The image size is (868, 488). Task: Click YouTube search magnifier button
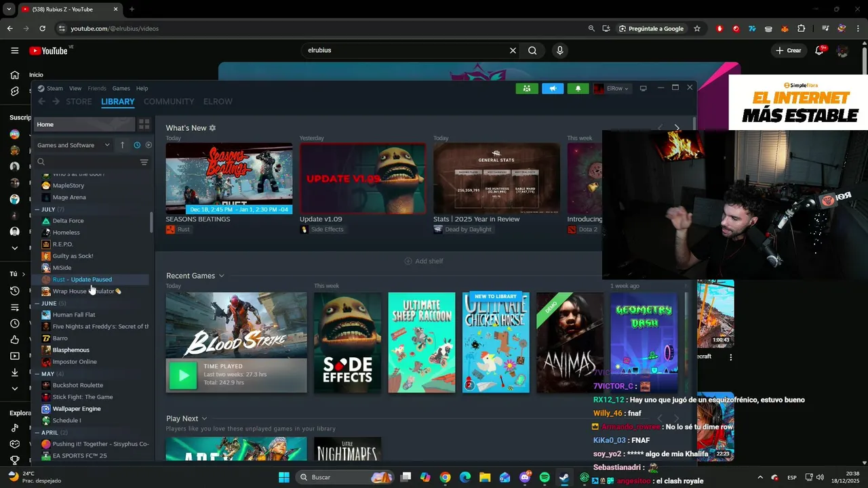(x=532, y=50)
